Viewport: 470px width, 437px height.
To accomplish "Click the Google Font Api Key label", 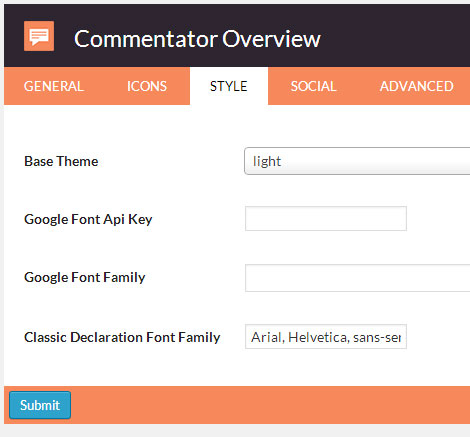I will [x=88, y=219].
